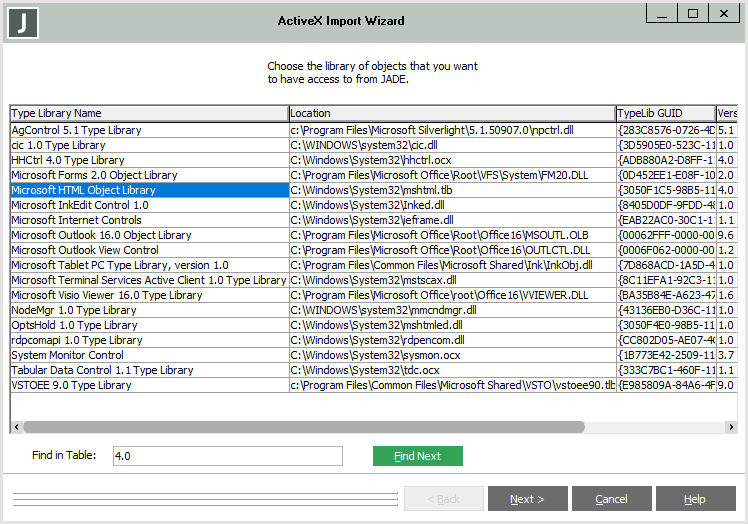Sort by Type Library Name column header
This screenshot has height=524, width=748.
[149, 113]
